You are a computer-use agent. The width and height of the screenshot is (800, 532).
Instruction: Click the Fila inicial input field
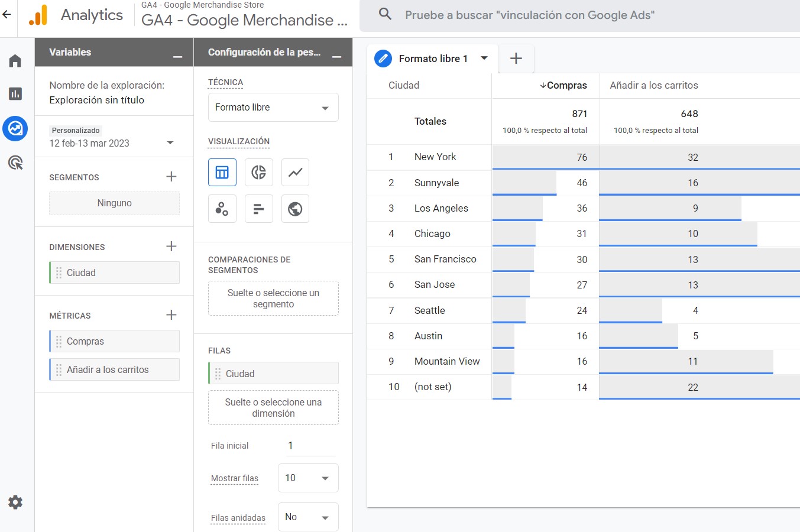(311, 446)
